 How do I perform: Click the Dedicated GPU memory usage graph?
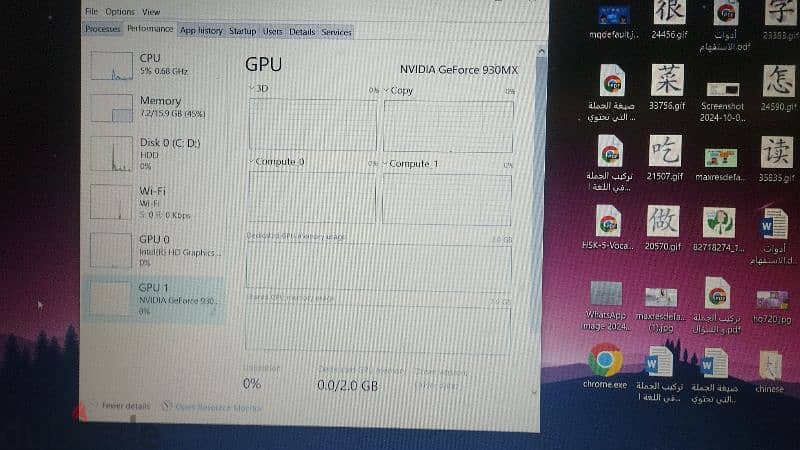(x=379, y=266)
